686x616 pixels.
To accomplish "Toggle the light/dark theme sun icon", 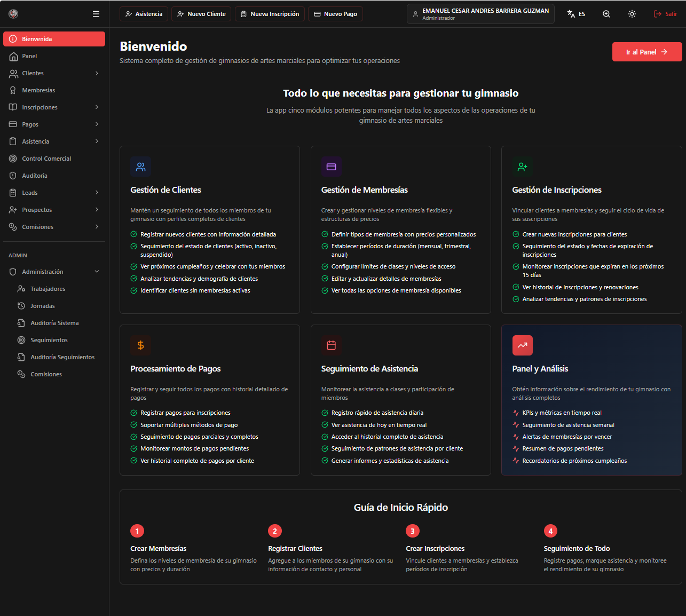I will 632,14.
